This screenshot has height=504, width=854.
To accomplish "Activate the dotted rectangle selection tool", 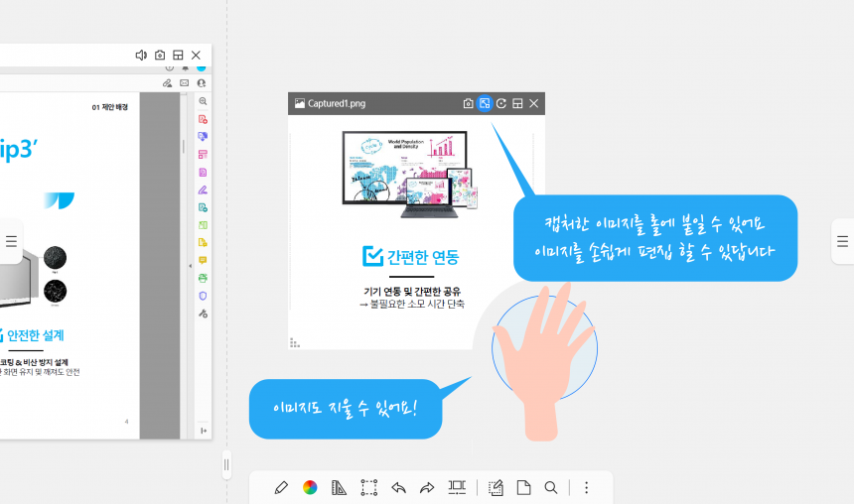I will [368, 487].
